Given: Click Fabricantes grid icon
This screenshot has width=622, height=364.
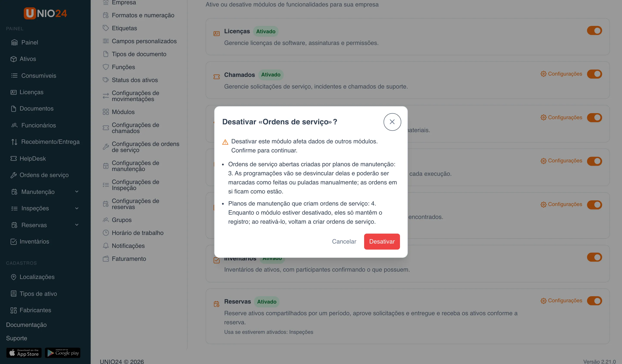Looking at the screenshot, I should tap(14, 310).
